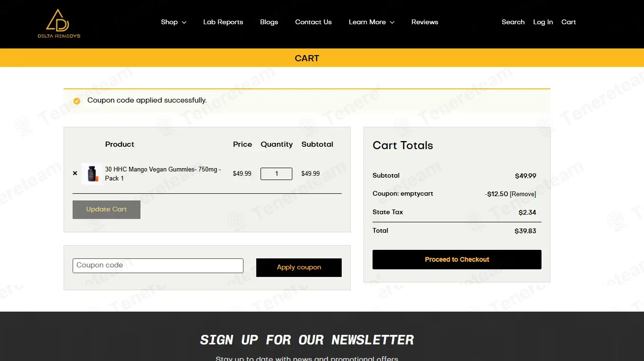Open the 30 HHC Mango Vegan Gummies product link
The height and width of the screenshot is (361, 644).
(163, 174)
